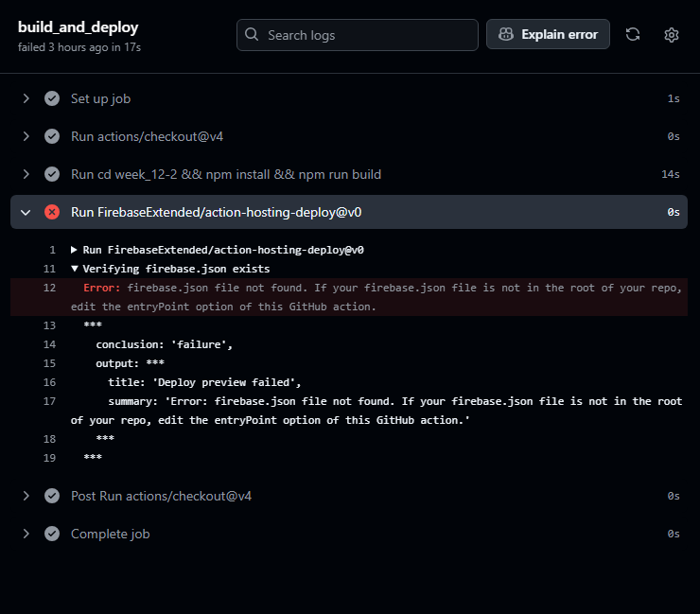The image size is (700, 614).
Task: Collapse Verifying firebase.json exists group
Action: pyautogui.click(x=75, y=269)
